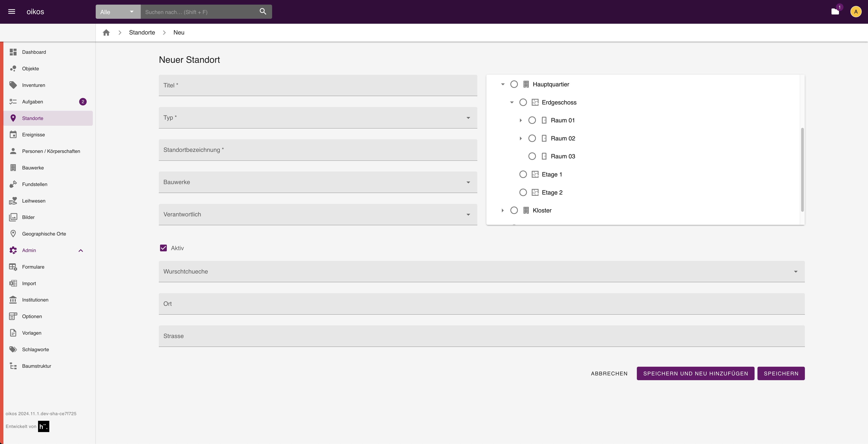Viewport: 868px width, 444px height.
Task: Click the Schlagworte tags icon
Action: (13, 349)
